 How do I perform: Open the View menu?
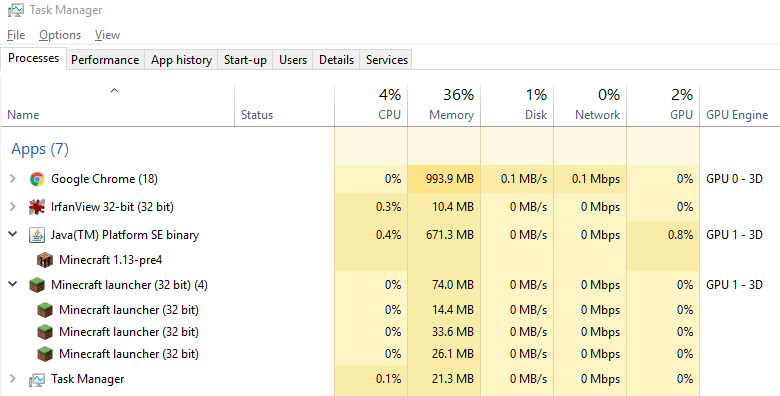pos(107,35)
